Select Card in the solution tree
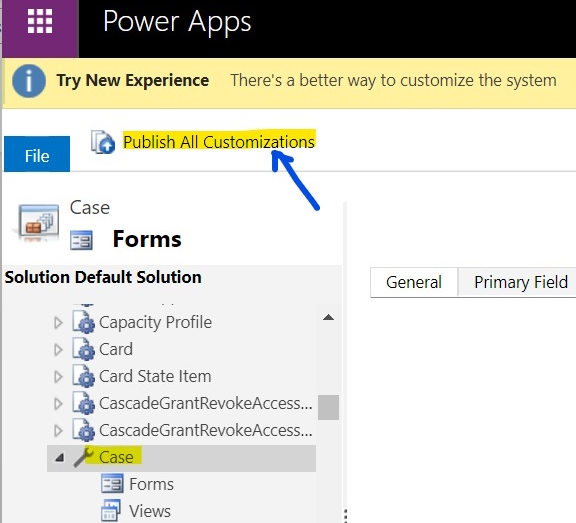The height and width of the screenshot is (523, 576). (116, 349)
